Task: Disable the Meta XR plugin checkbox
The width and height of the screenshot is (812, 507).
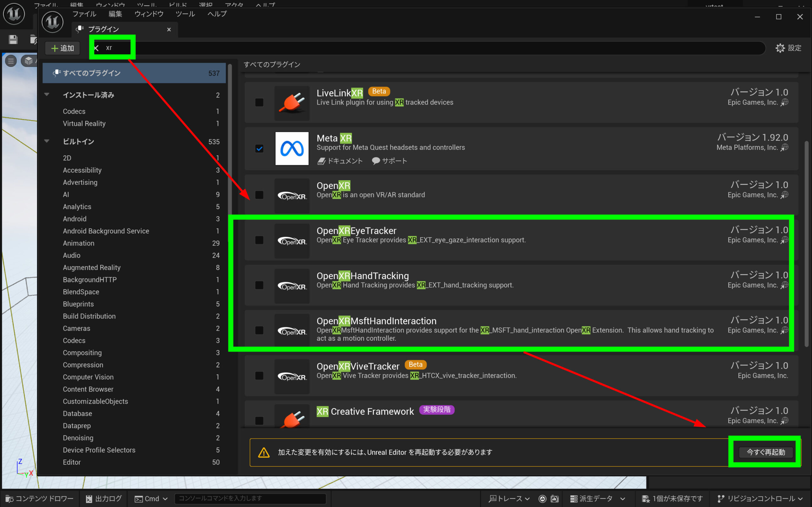Action: [259, 149]
